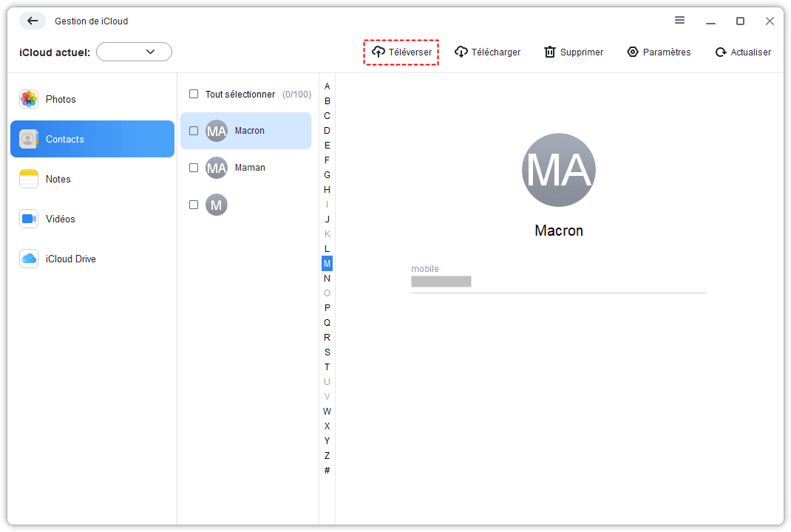The width and height of the screenshot is (791, 532).
Task: Click the MA avatar beside Maman
Action: 217,168
